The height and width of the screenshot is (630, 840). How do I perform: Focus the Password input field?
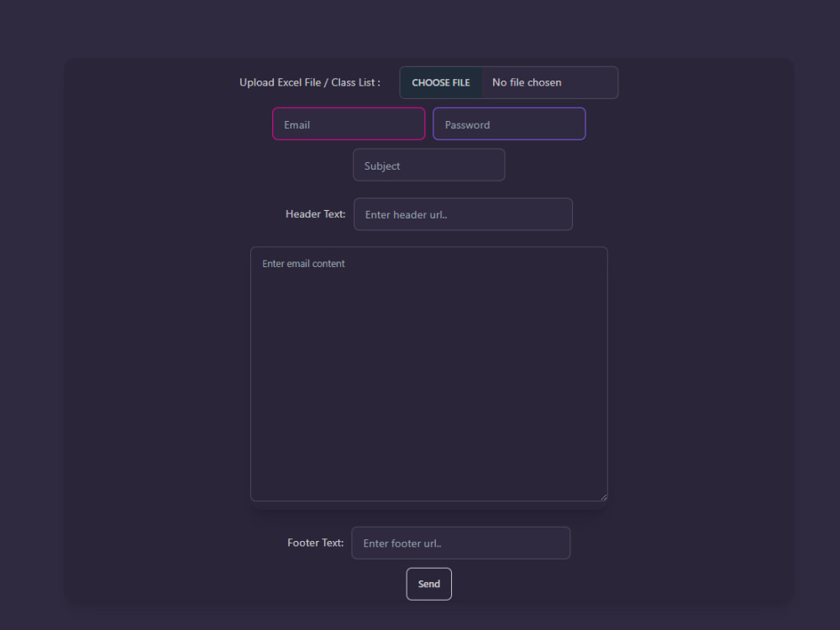click(x=509, y=124)
